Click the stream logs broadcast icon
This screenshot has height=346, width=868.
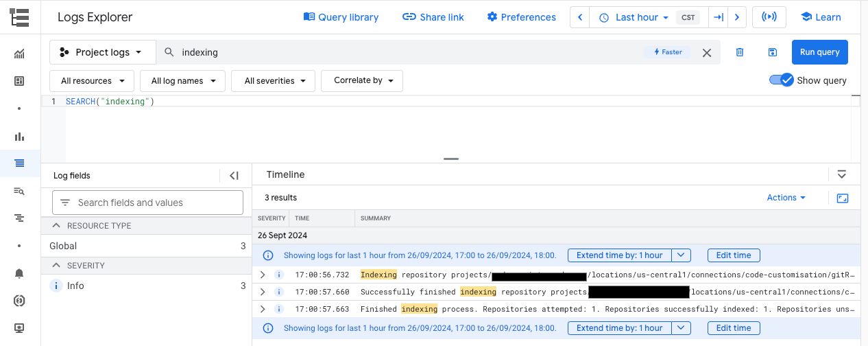769,17
